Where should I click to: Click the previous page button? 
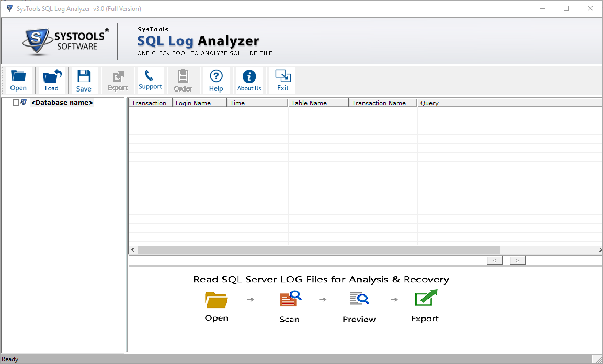[495, 260]
